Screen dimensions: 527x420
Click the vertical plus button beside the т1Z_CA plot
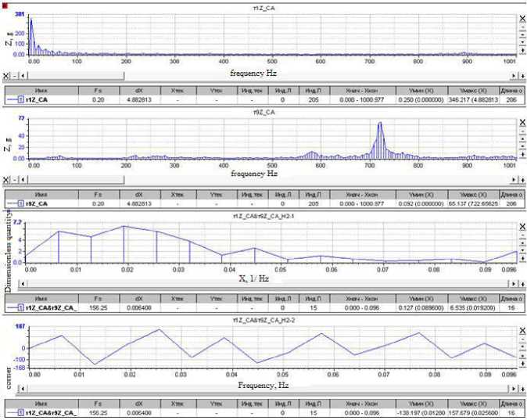click(522, 50)
